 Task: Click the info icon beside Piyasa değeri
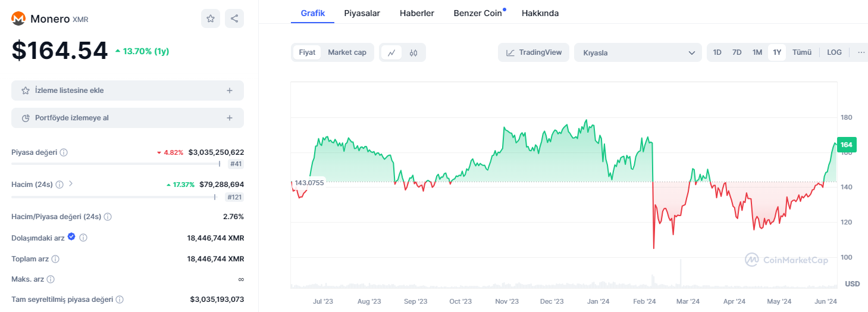[64, 152]
